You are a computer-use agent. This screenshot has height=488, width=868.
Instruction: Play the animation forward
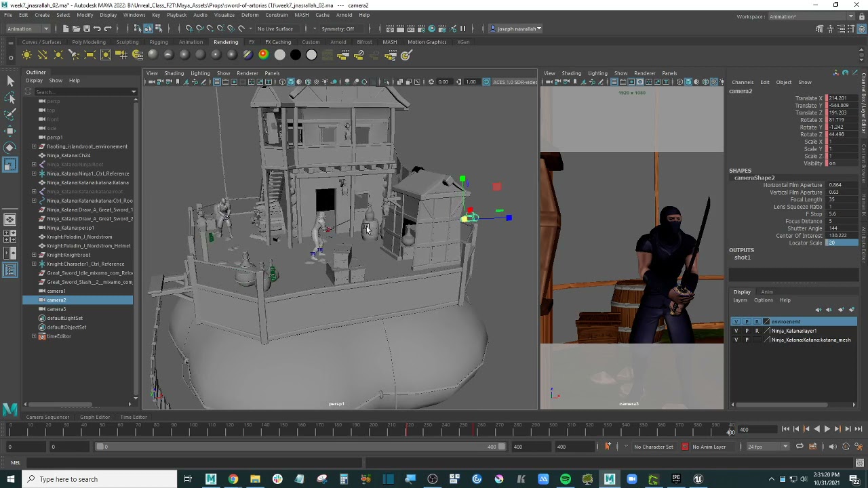(827, 429)
